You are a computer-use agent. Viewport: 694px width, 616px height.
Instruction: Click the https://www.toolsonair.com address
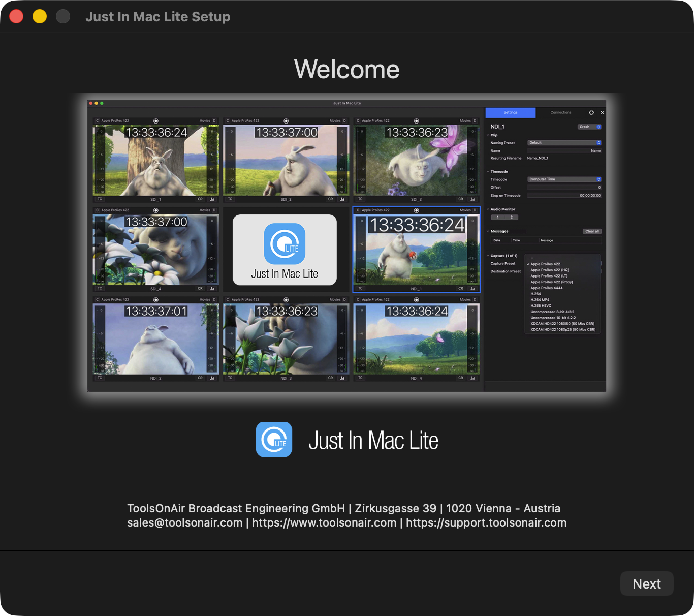point(324,522)
